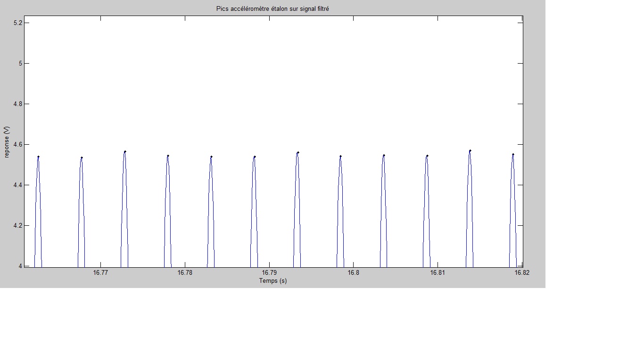
Task: Click the x-axis tick label 16.8
Action: click(x=353, y=273)
